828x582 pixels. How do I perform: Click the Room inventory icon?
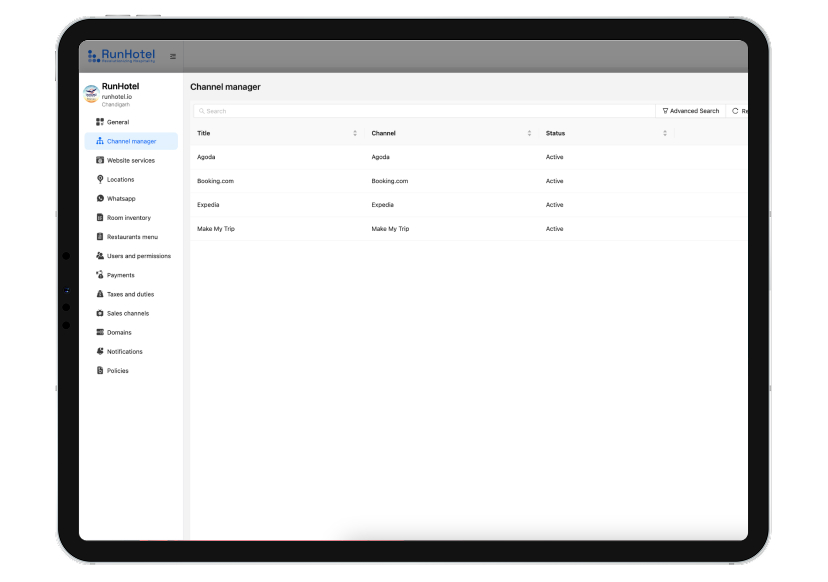(x=100, y=217)
